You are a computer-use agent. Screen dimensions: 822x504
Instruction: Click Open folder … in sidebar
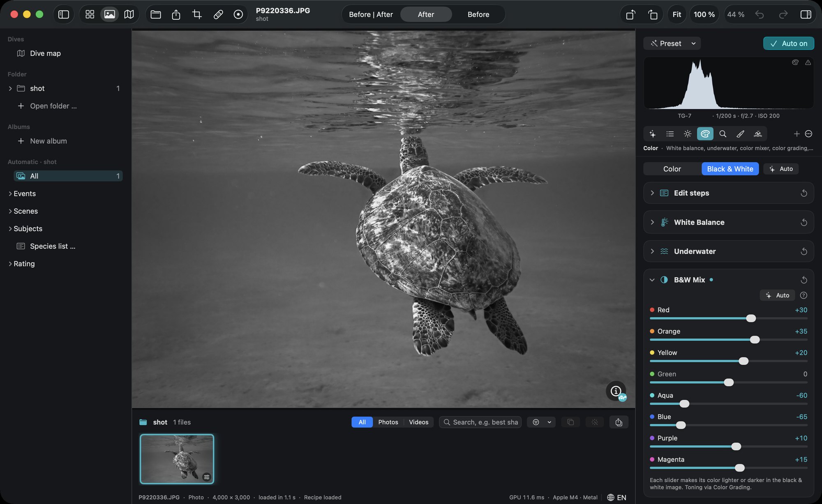(53, 106)
